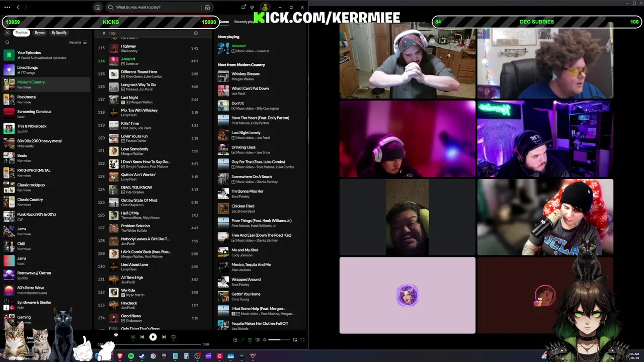Mute with the volume speaker icon

(x=265, y=340)
